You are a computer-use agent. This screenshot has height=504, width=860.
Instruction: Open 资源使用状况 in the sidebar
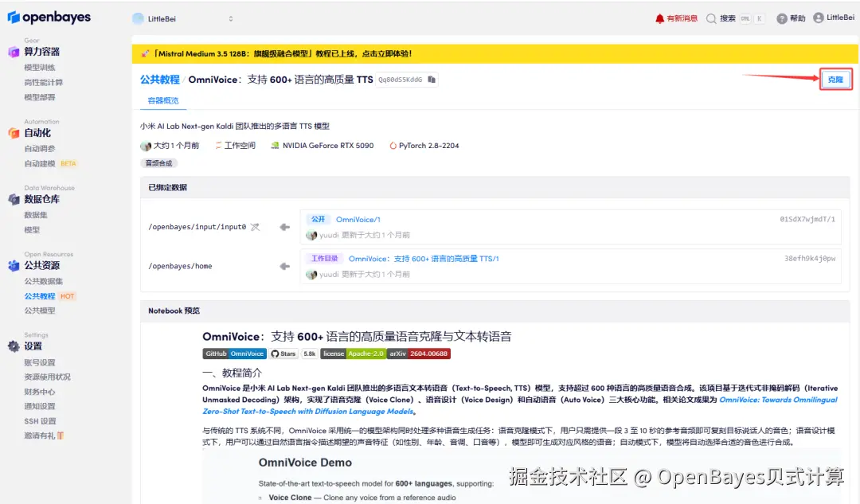point(47,377)
